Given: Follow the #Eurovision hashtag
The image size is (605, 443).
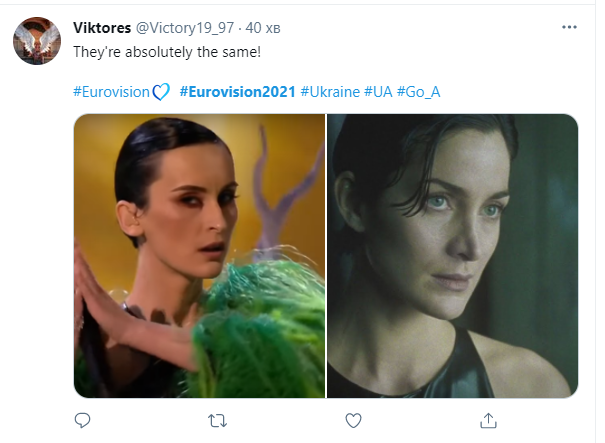Looking at the screenshot, I should (x=112, y=92).
